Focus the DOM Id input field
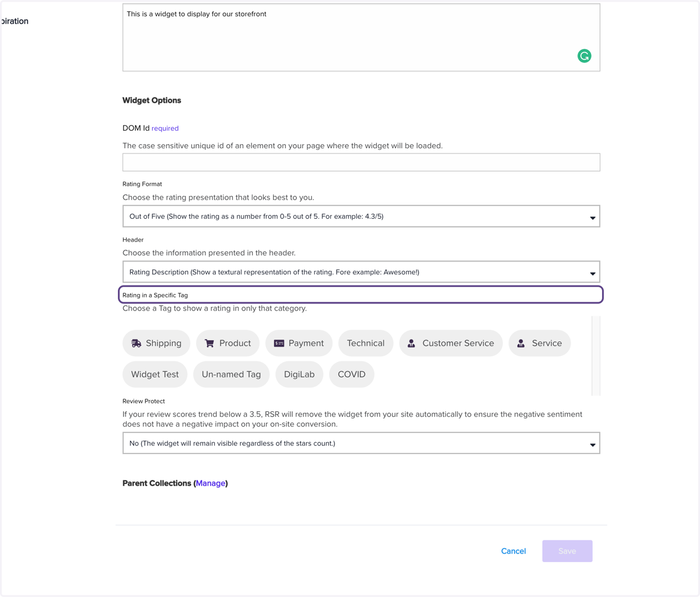This screenshot has width=700, height=597. point(361,162)
